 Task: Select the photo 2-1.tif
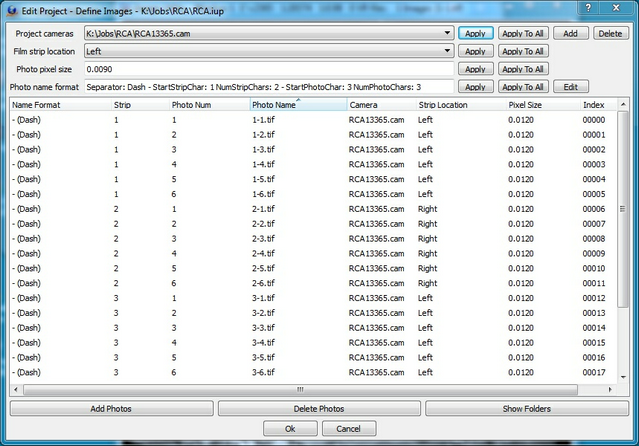(263, 209)
